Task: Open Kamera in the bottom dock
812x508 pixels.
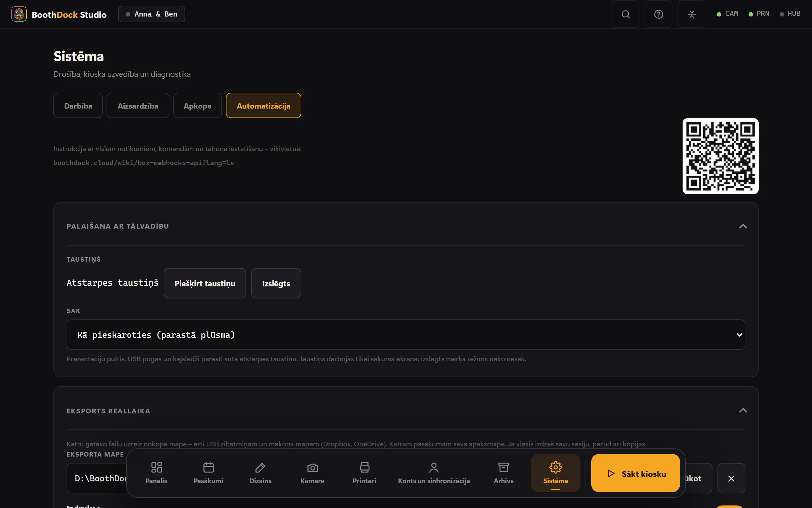Action: click(312, 473)
